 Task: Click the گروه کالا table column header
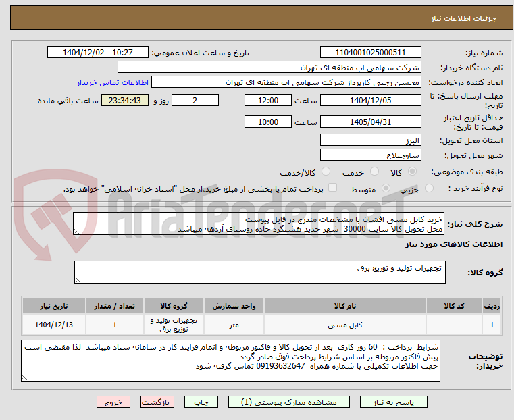(x=174, y=306)
